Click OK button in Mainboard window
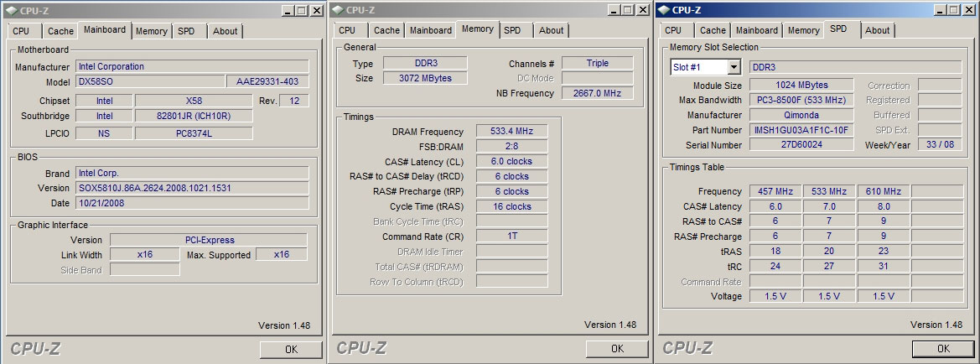The width and height of the screenshot is (980, 364). (291, 349)
